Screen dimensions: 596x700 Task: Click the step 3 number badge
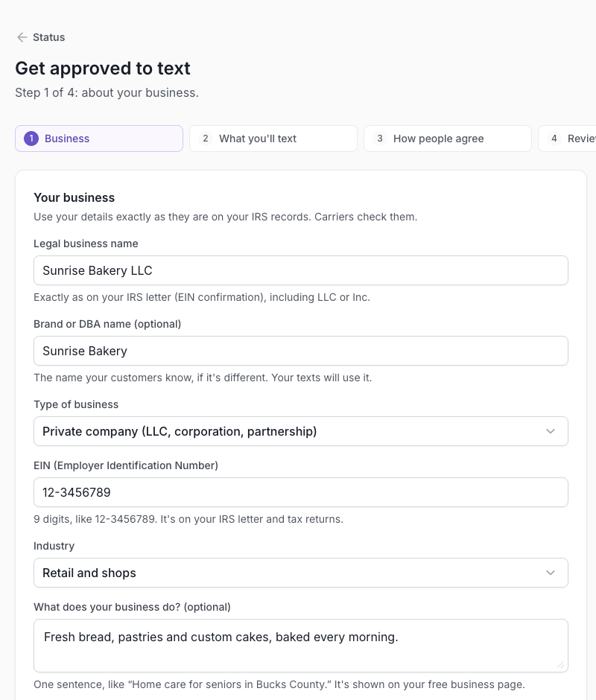[380, 139]
